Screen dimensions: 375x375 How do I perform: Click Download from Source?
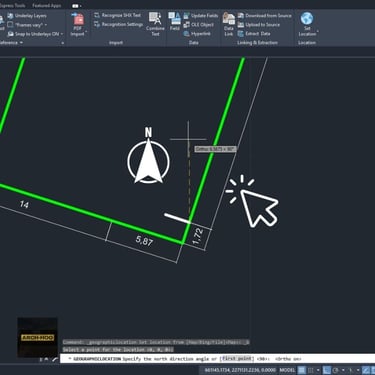[x=264, y=16]
